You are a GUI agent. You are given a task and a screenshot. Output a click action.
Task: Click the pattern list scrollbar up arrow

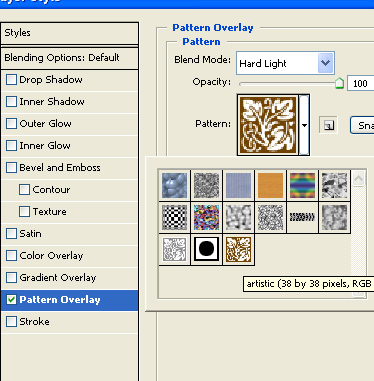coord(359,179)
